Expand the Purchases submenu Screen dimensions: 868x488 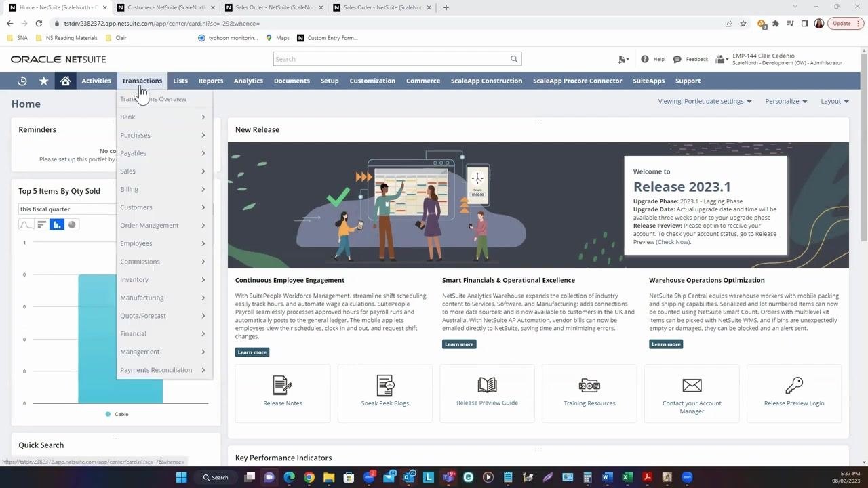[x=164, y=135]
